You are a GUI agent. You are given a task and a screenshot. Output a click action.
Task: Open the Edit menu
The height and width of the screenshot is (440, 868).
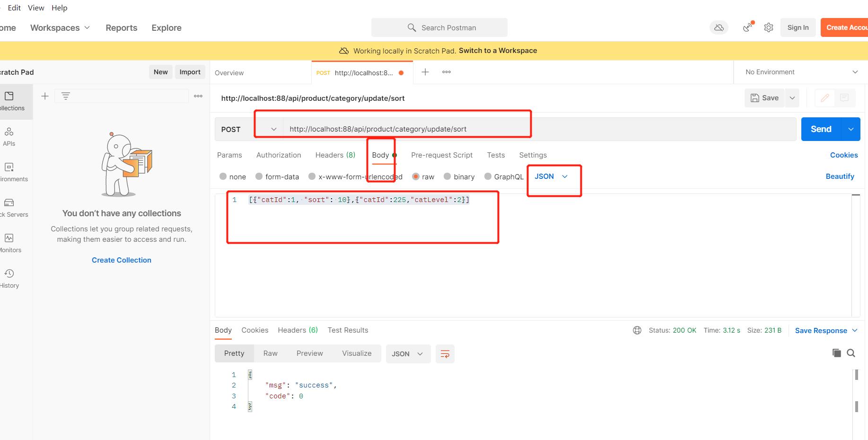[14, 8]
